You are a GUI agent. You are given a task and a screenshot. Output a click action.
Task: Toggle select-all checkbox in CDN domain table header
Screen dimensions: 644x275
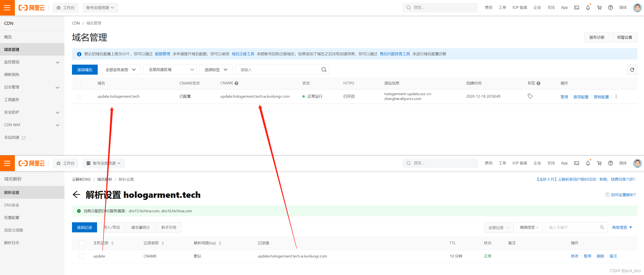79,83
